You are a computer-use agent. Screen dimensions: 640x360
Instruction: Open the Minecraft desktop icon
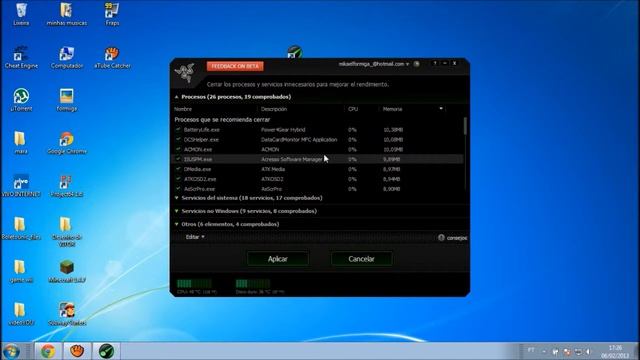coord(67,271)
